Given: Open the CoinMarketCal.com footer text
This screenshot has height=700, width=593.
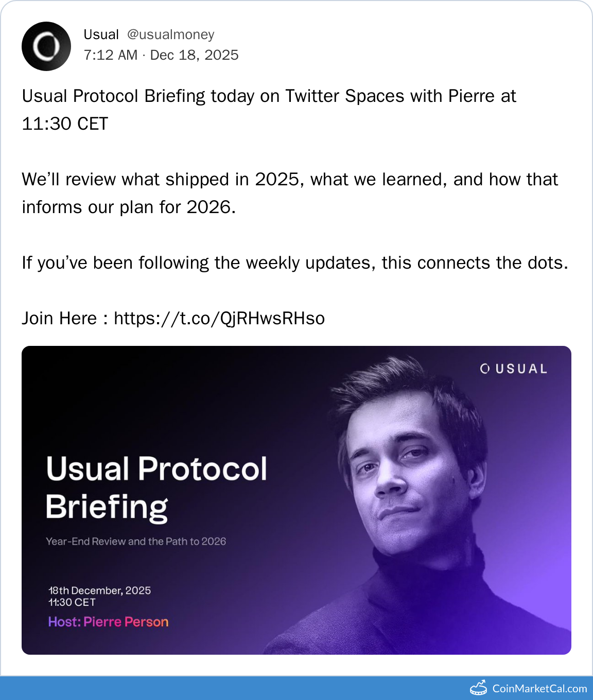Looking at the screenshot, I should 539,689.
